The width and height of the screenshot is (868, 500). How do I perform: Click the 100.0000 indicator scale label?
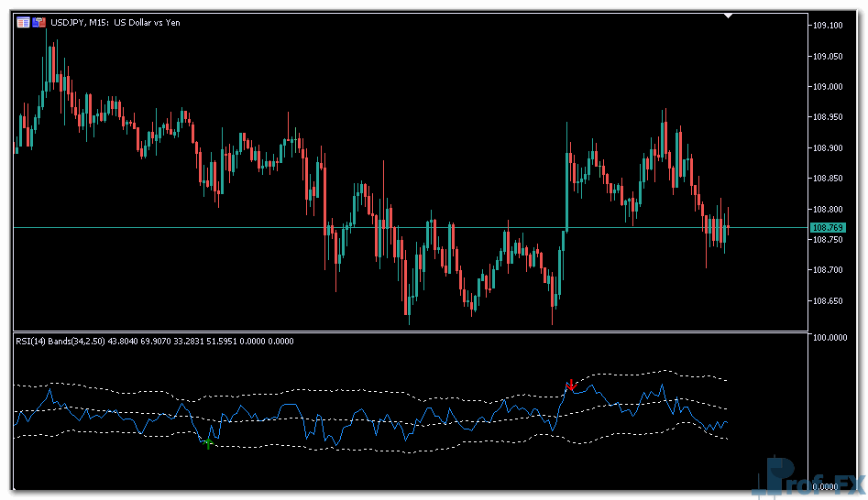pos(830,339)
